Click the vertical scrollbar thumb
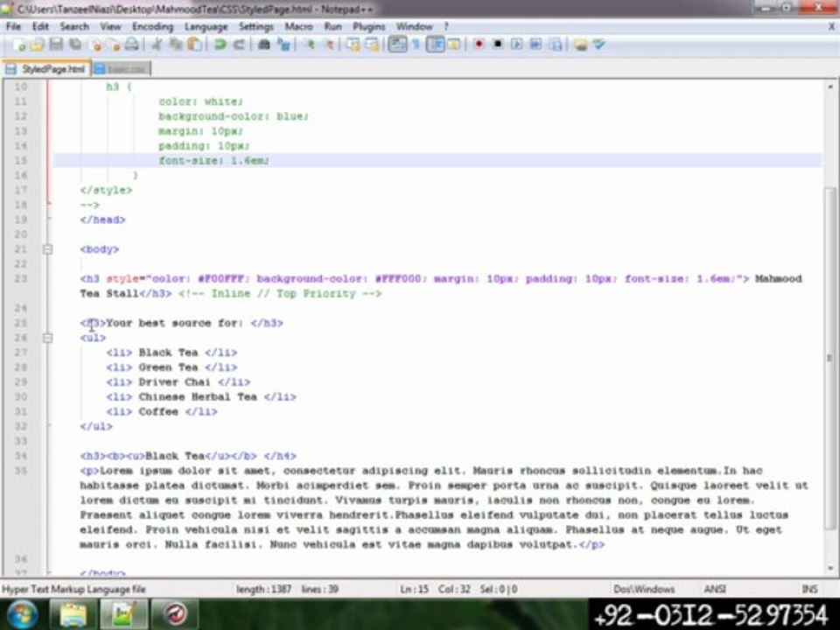 pos(829,358)
